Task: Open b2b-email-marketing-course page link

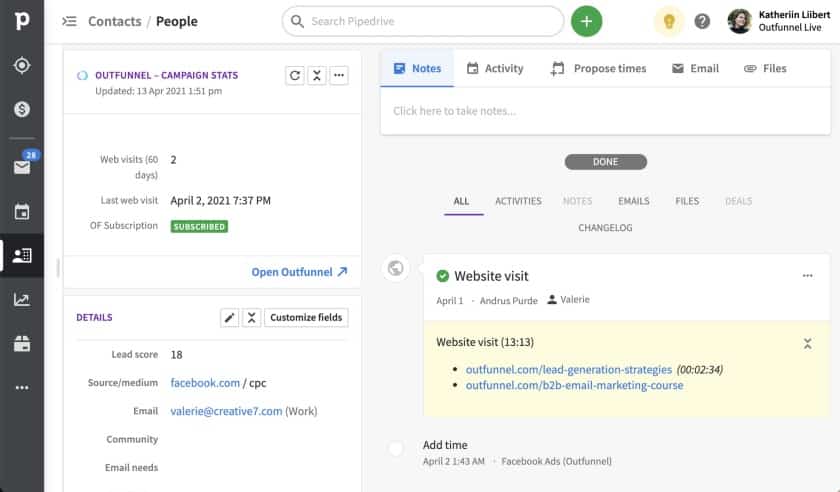Action: 574,385
